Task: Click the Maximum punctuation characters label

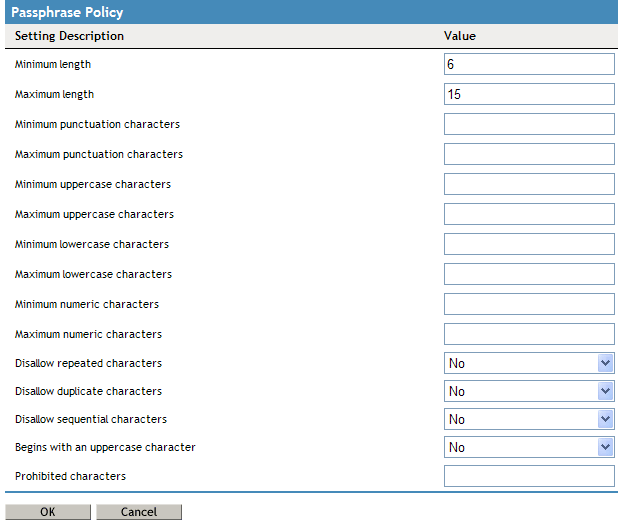Action: [x=99, y=154]
